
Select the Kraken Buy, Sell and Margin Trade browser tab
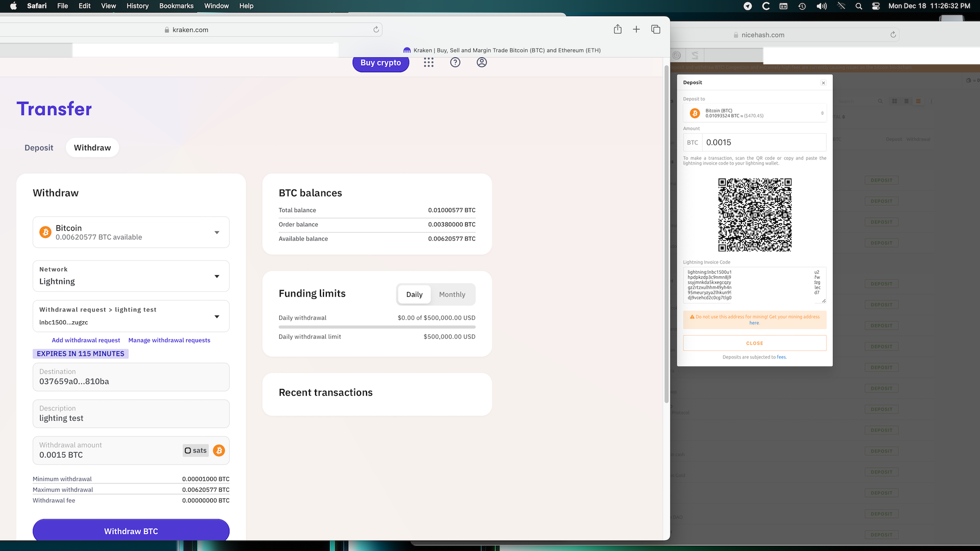tap(502, 50)
